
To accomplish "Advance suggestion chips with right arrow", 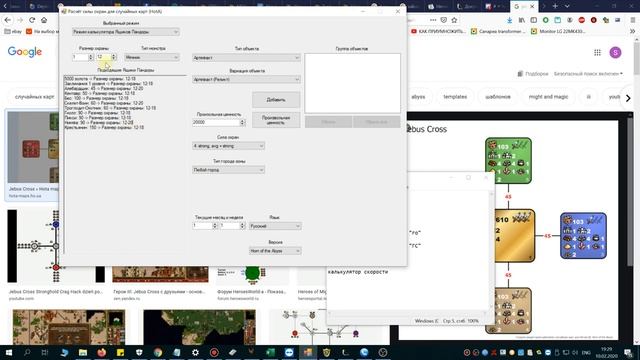I will pos(628,98).
